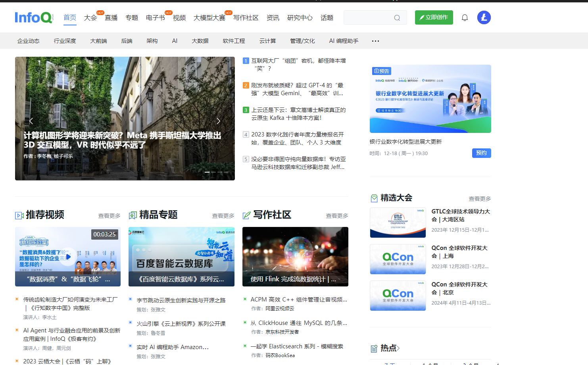Open the GTLC conference thumbnail

click(398, 223)
